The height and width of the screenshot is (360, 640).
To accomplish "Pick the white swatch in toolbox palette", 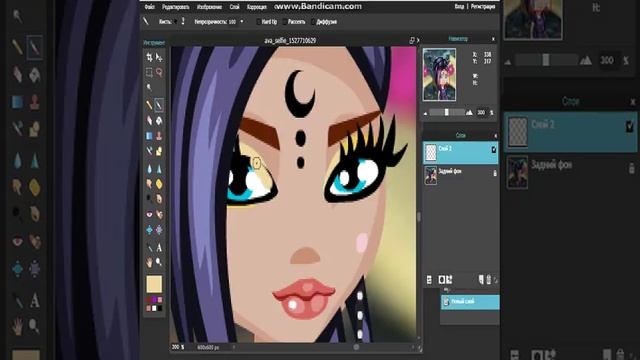I will click(154, 308).
